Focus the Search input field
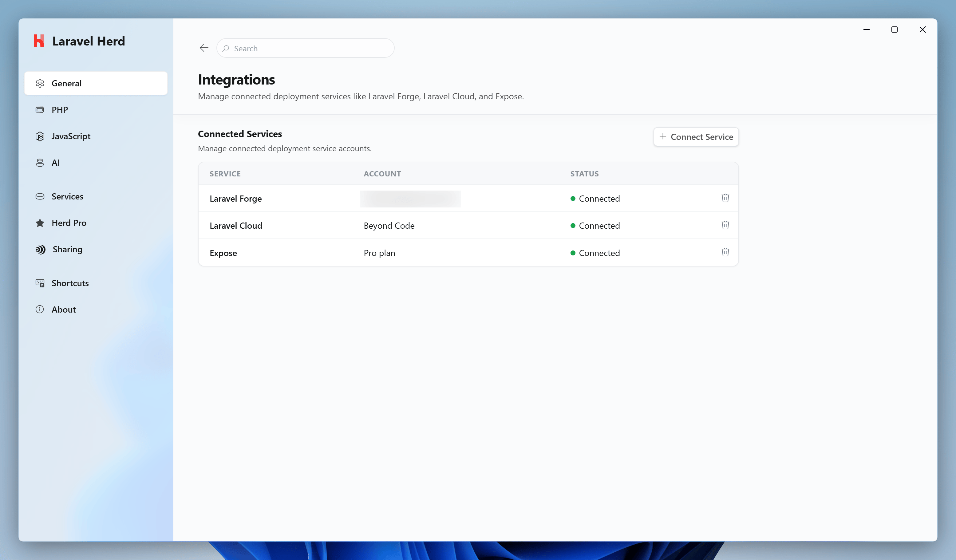The image size is (956, 560). point(305,48)
